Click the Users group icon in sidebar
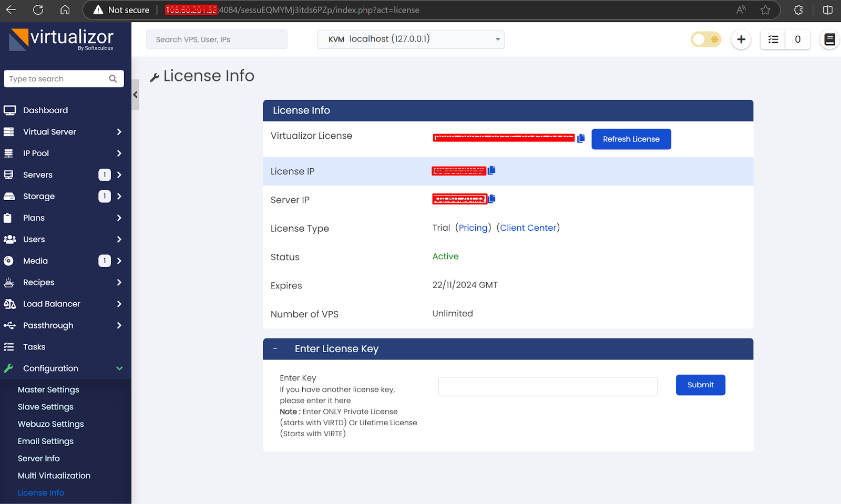 [10, 239]
